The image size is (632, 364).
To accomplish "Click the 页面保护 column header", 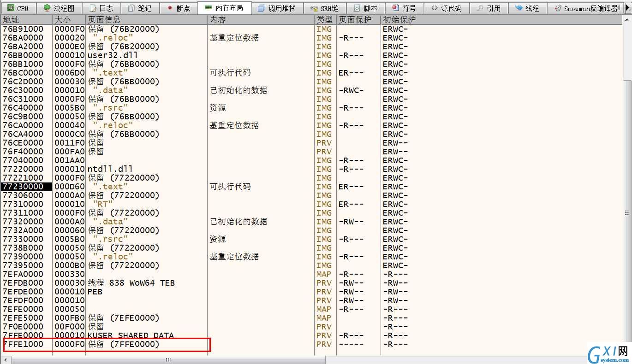I will pyautogui.click(x=358, y=20).
